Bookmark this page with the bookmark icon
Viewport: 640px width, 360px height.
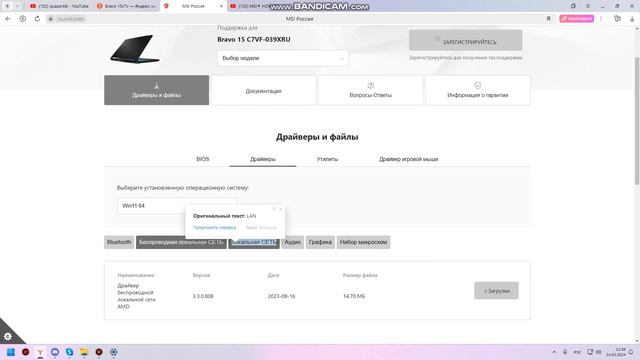(549, 19)
